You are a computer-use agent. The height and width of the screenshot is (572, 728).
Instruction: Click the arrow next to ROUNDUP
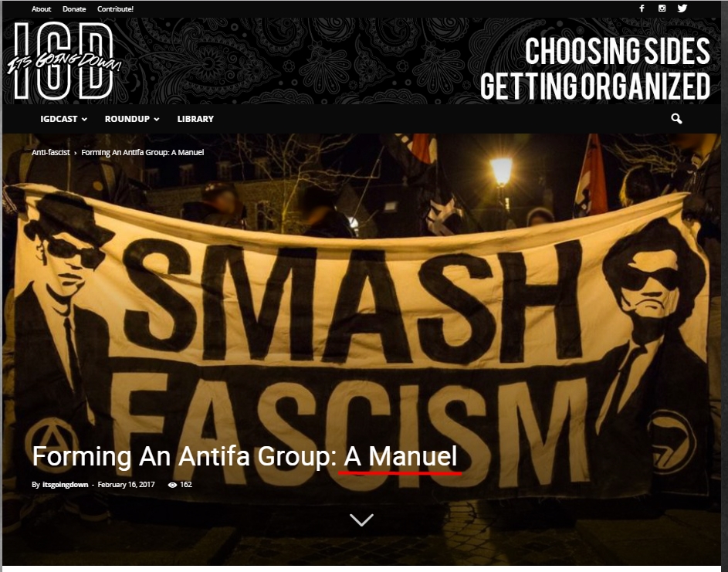pyautogui.click(x=157, y=120)
